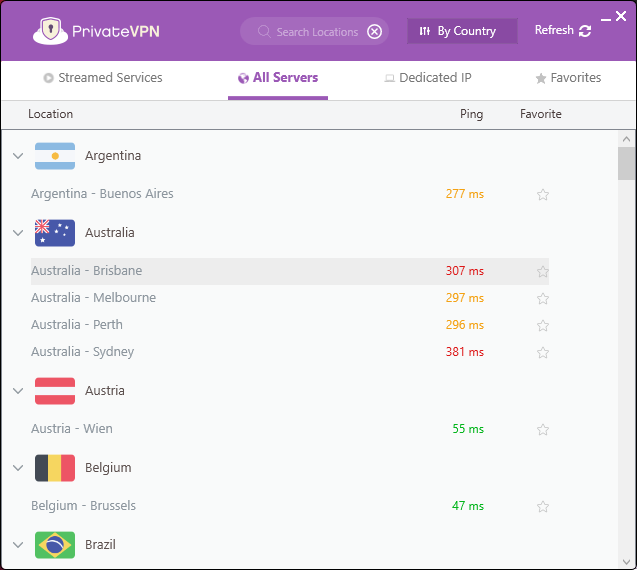Star the Australia - Brisbane server

[x=543, y=271]
